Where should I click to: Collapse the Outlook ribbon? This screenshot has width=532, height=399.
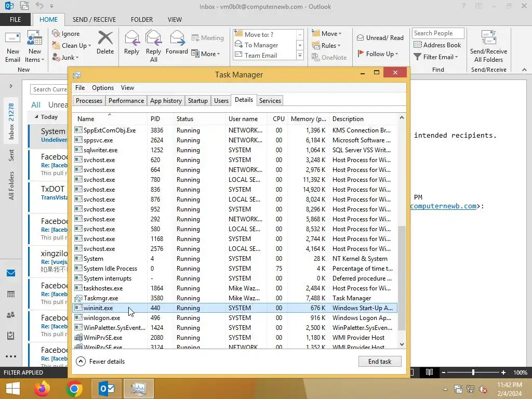pos(524,70)
